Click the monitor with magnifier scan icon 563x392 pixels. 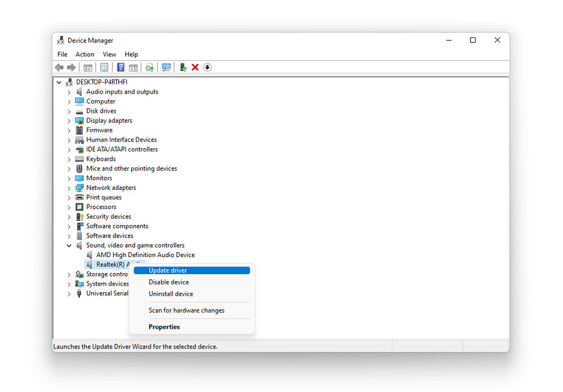(x=166, y=67)
